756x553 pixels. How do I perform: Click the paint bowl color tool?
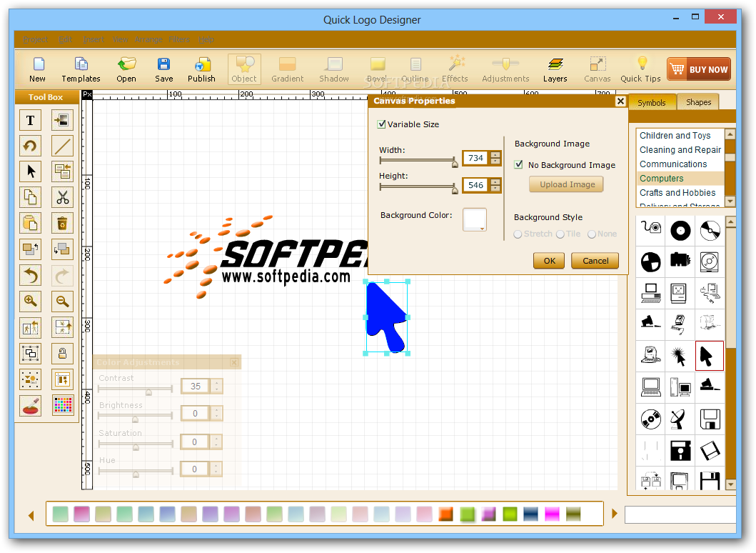[x=30, y=405]
